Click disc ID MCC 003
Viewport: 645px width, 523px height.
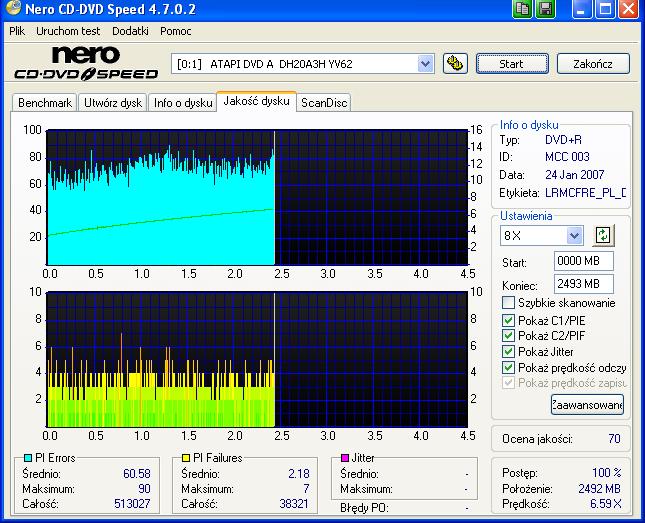point(567,157)
